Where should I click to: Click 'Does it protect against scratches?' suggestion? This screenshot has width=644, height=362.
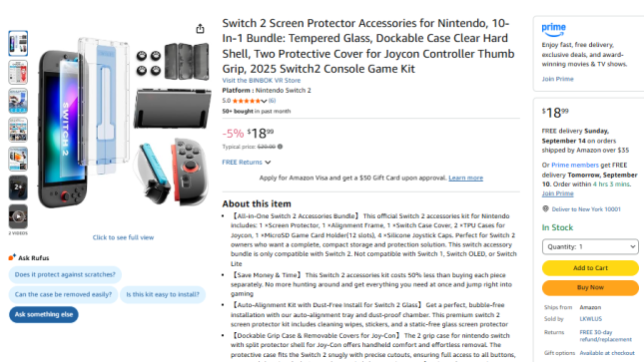pos(65,274)
